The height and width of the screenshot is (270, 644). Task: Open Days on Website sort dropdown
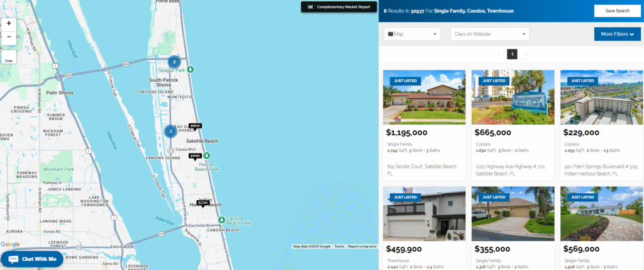(x=490, y=34)
